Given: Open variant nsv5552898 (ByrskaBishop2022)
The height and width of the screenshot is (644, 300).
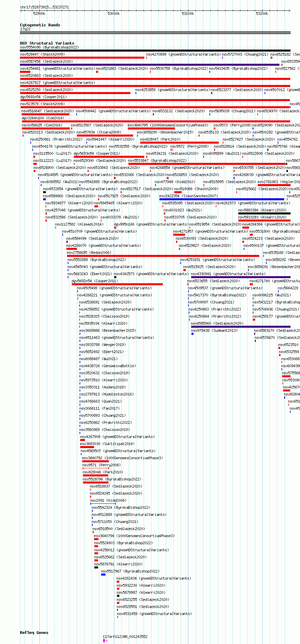Looking at the screenshot, I should tap(97, 260).
